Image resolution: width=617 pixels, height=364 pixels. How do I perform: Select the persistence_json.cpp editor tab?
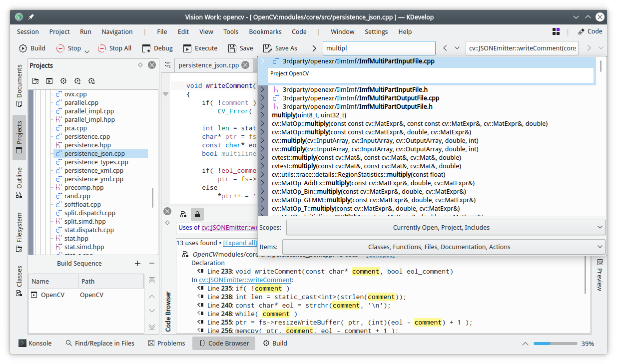pyautogui.click(x=208, y=65)
